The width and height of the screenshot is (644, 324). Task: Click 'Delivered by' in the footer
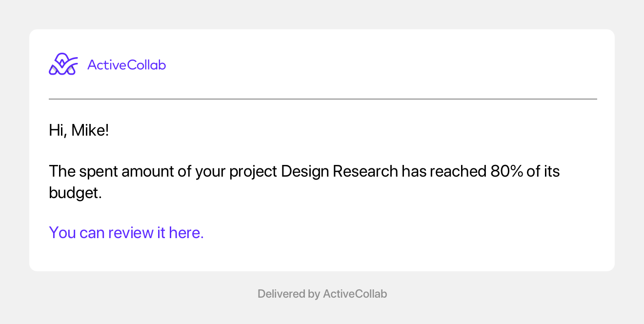(288, 294)
